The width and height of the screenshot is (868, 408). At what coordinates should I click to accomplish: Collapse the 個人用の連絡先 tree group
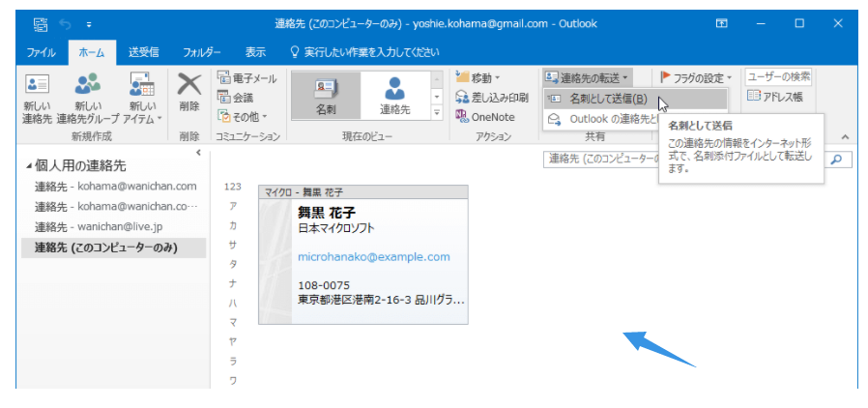[x=29, y=166]
